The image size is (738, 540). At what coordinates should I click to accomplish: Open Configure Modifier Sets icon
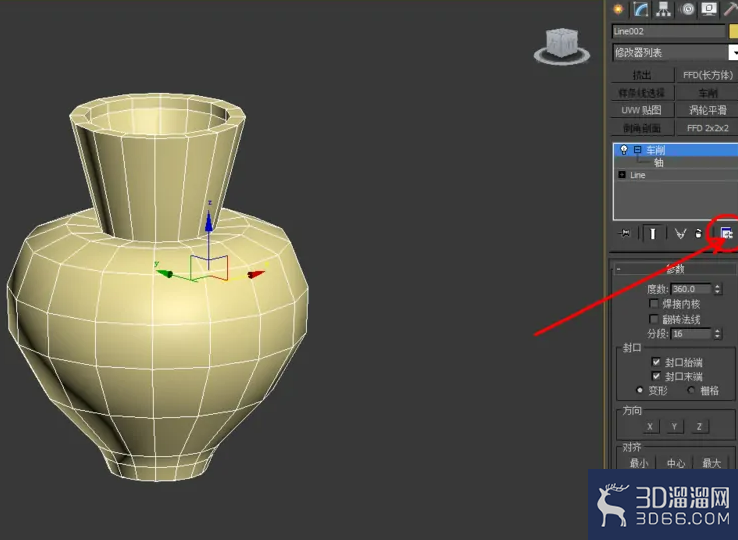[727, 234]
